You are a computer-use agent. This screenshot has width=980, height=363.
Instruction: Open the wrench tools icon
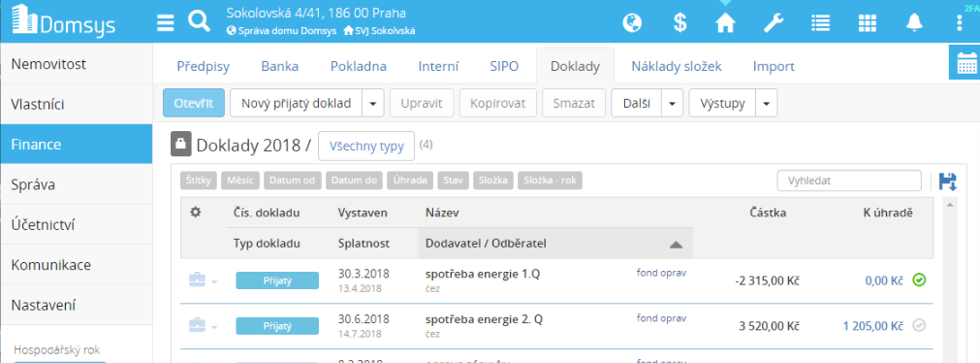point(774,23)
